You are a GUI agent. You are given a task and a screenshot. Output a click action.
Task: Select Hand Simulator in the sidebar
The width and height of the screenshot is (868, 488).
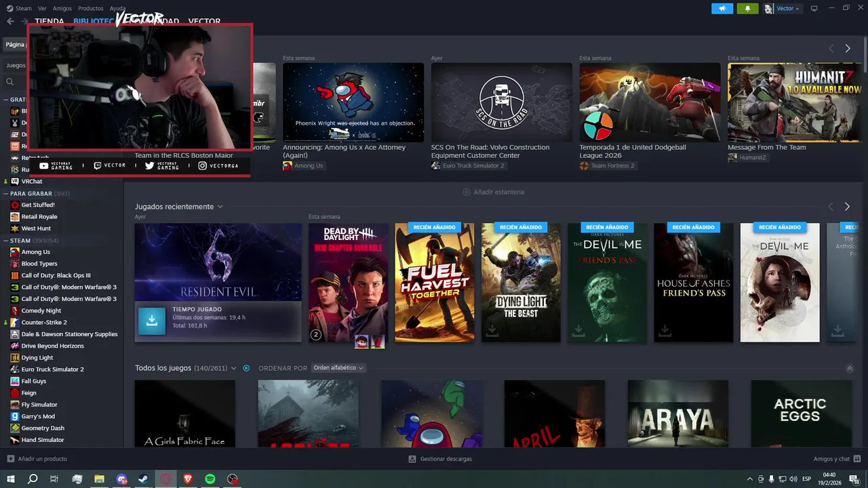pyautogui.click(x=43, y=440)
